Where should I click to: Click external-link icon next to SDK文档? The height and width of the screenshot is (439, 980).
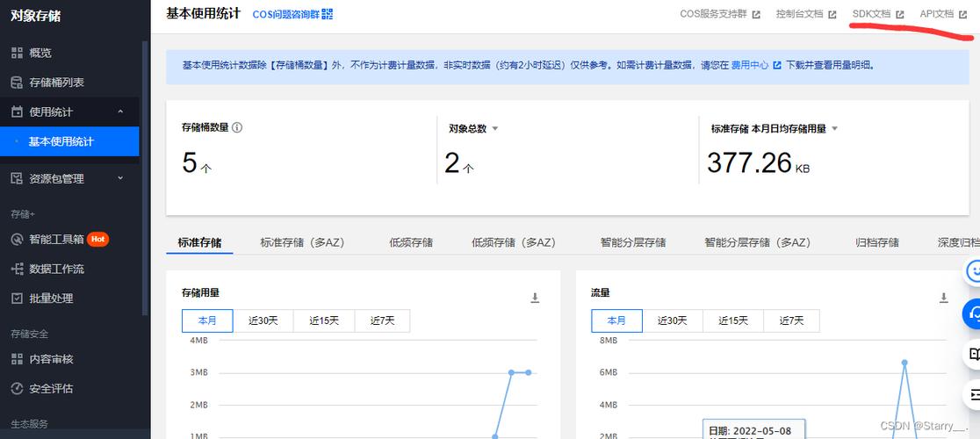pos(899,14)
